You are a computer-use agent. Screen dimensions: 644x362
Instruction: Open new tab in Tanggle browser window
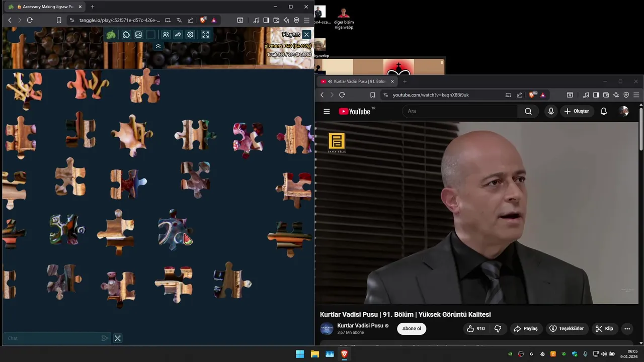pos(92,7)
